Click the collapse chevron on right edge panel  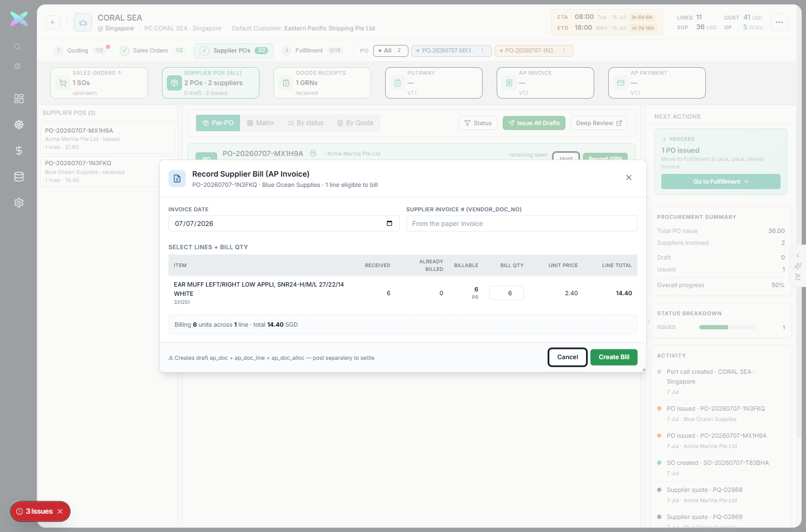[798, 256]
